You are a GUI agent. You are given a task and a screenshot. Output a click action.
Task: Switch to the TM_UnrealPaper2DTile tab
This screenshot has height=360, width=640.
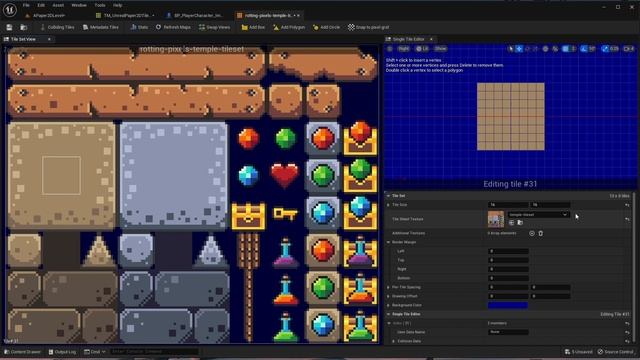click(x=124, y=16)
